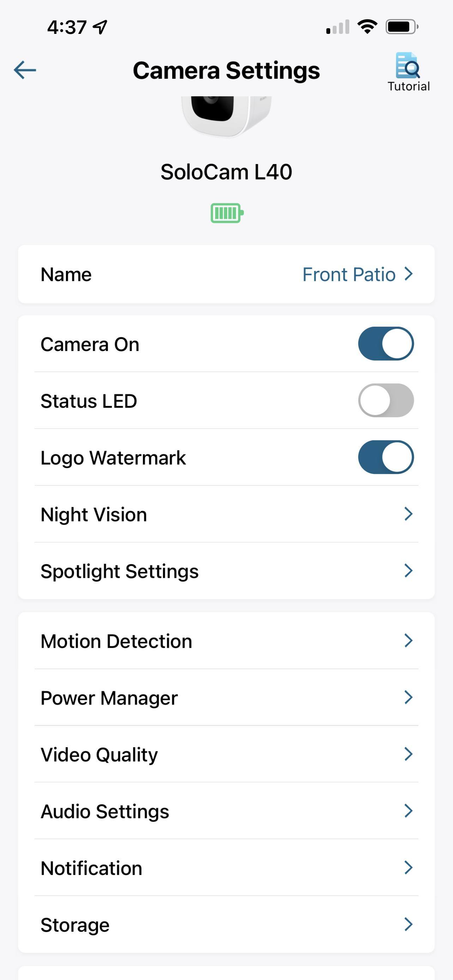The width and height of the screenshot is (453, 980).
Task: Select the Video Quality menu item
Action: click(226, 754)
